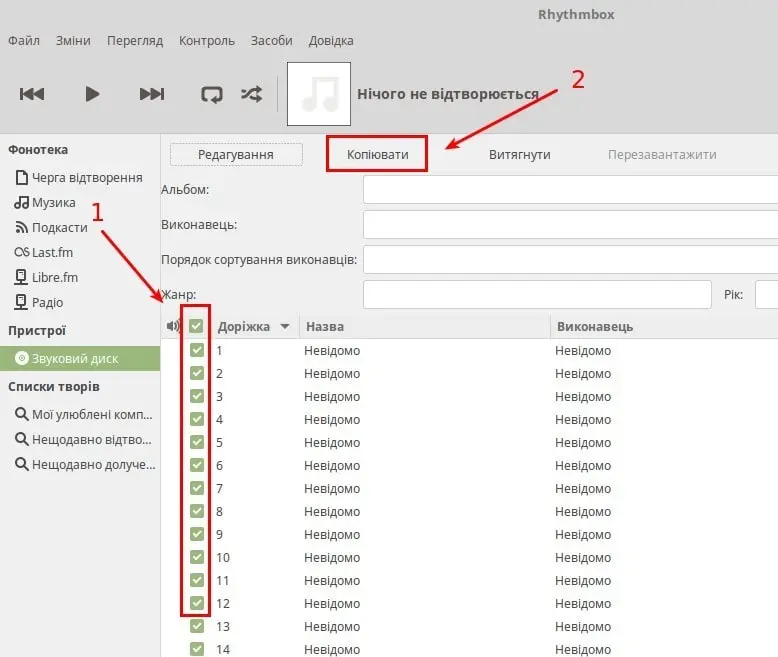Toggle shuffle mode icon

252,94
